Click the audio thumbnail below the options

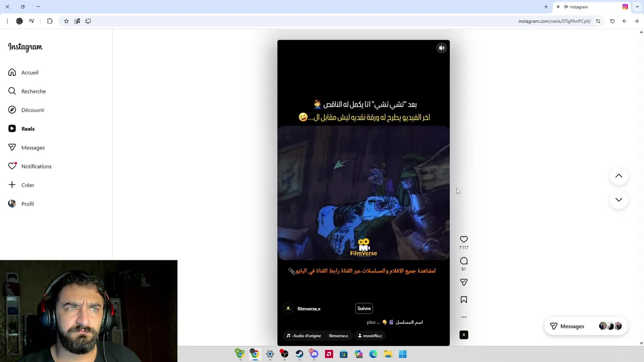[464, 335]
